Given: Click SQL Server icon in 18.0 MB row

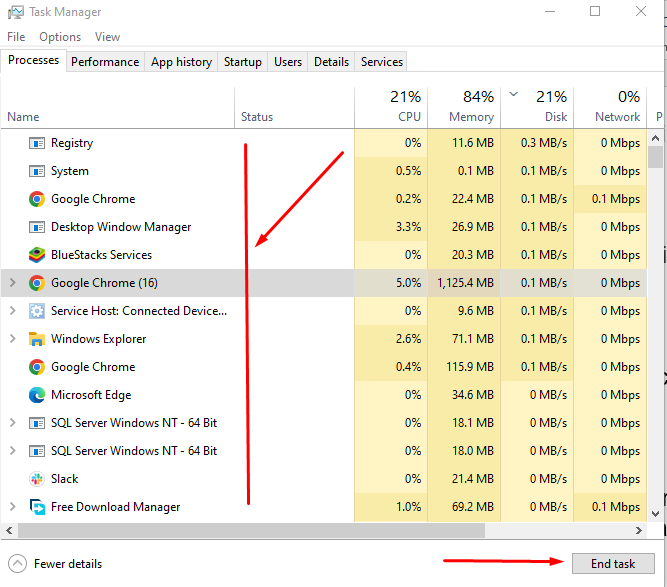Looking at the screenshot, I should 37,451.
